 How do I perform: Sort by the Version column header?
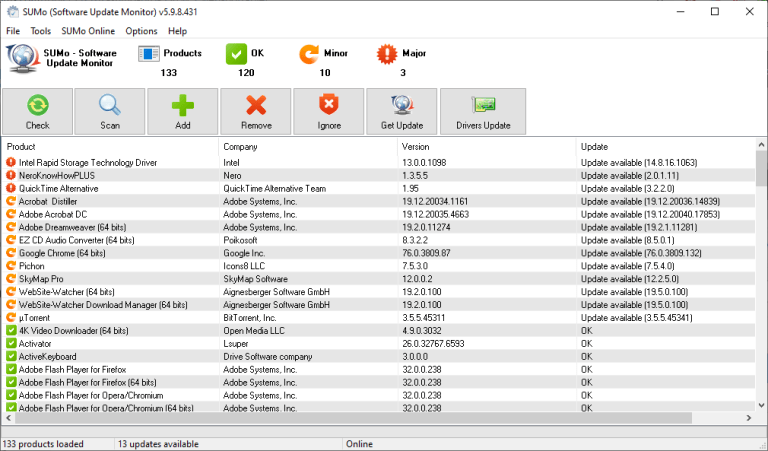487,146
